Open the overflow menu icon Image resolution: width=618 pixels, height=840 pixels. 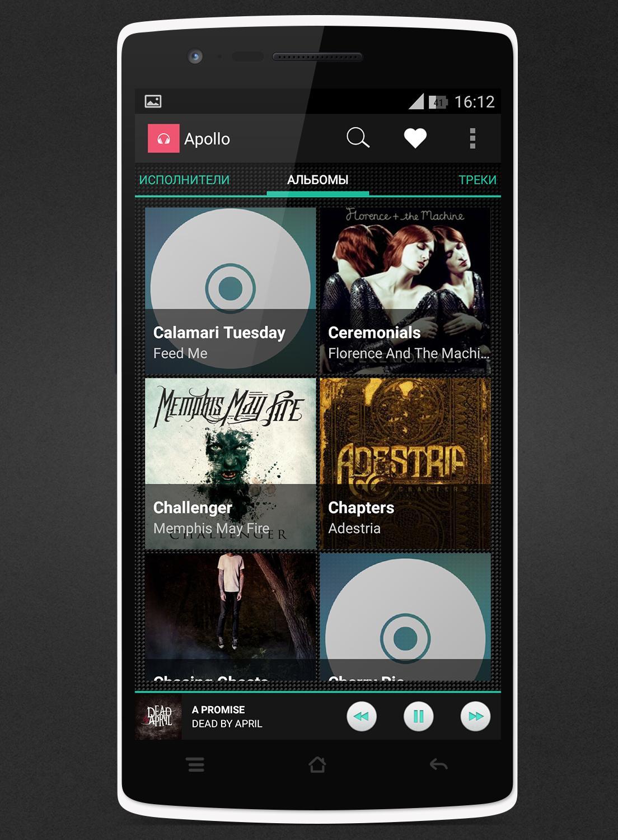pyautogui.click(x=473, y=138)
